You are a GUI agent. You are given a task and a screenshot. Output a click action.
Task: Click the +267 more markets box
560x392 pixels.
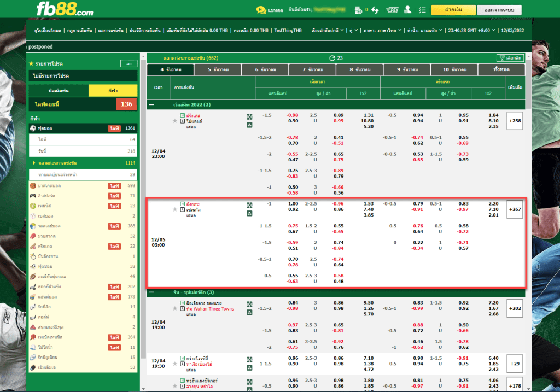coord(515,209)
